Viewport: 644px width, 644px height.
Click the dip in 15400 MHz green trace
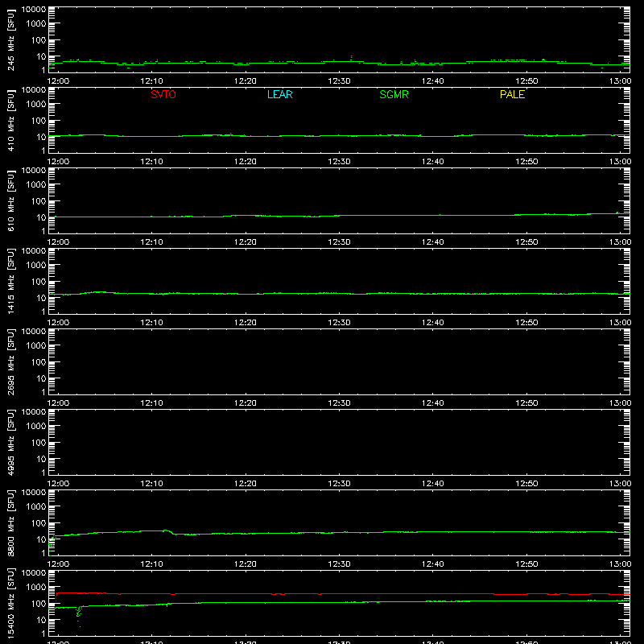[x=78, y=615]
